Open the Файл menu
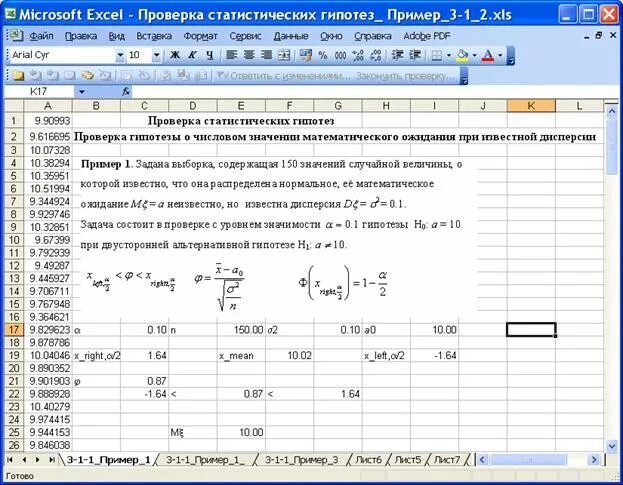Screen dimensions: 623x485 [x=41, y=36]
